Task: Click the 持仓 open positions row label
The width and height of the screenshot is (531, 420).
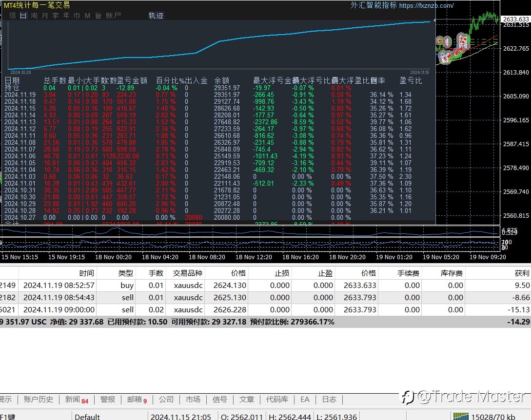Action: [12, 87]
